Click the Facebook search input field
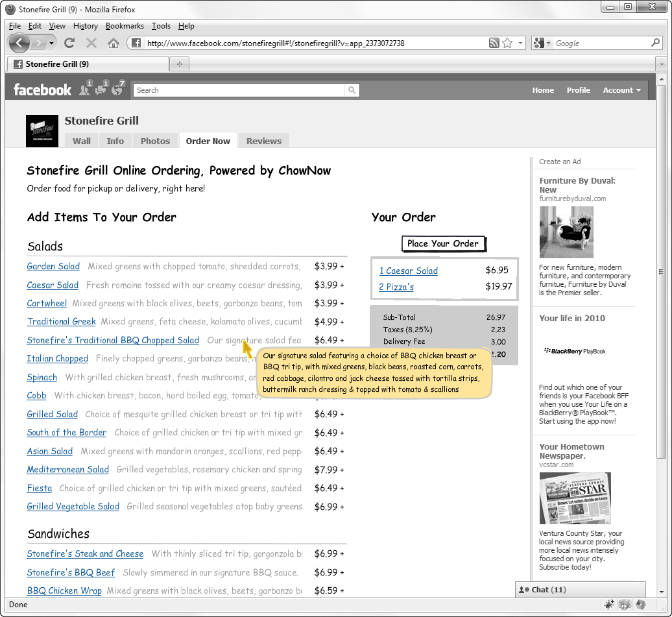 (x=239, y=90)
